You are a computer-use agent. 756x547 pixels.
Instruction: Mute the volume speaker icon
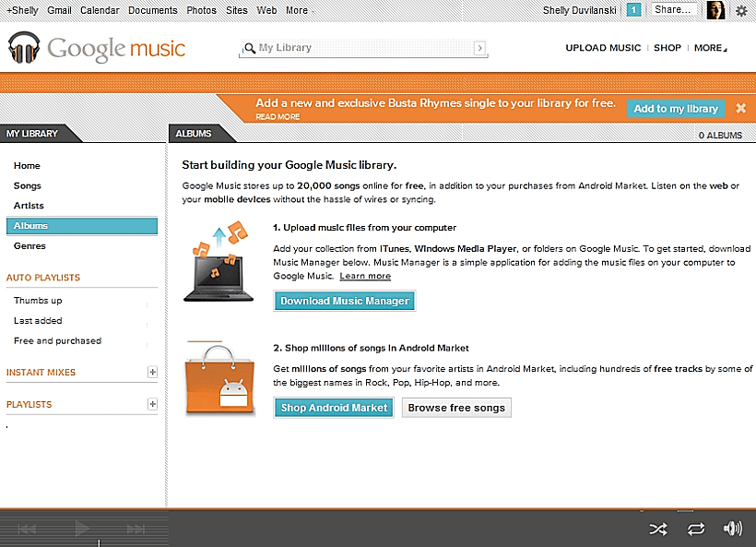click(x=733, y=529)
